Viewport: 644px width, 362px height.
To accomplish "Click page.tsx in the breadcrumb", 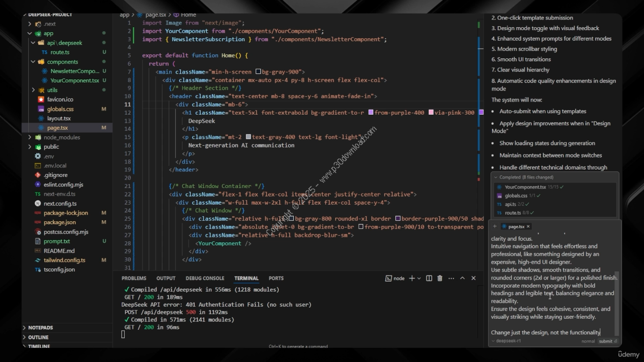I will coord(155,15).
